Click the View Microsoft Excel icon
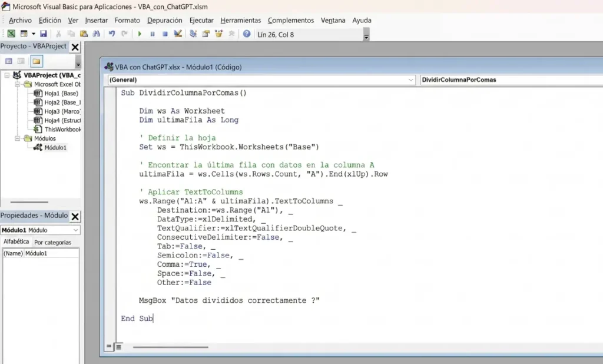The width and height of the screenshot is (603, 364). (x=11, y=34)
